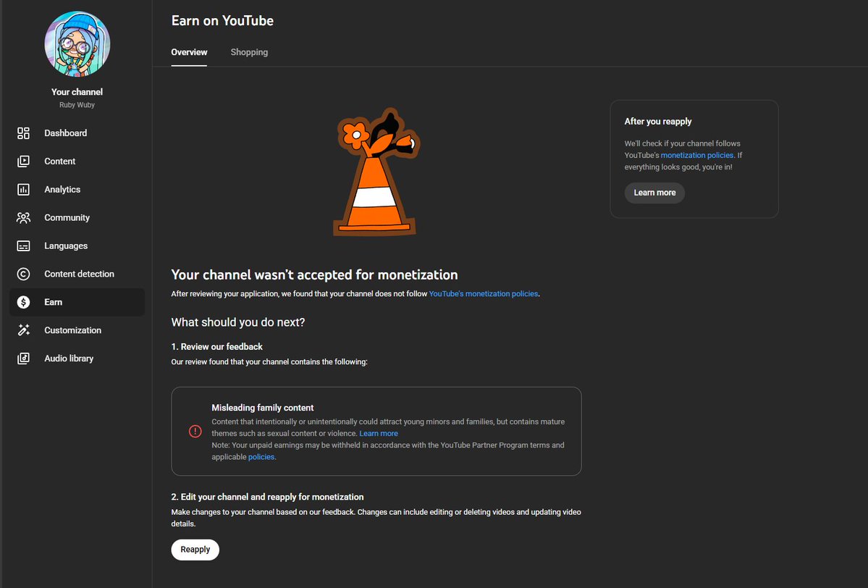This screenshot has width=868, height=588.
Task: Click the red warning icon beside Misleading family content
Action: tap(195, 432)
